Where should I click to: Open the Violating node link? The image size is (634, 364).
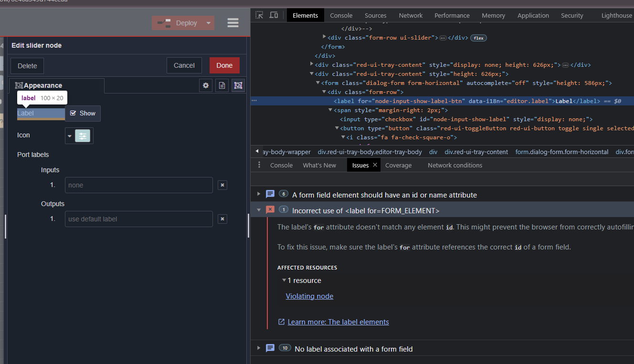point(309,296)
